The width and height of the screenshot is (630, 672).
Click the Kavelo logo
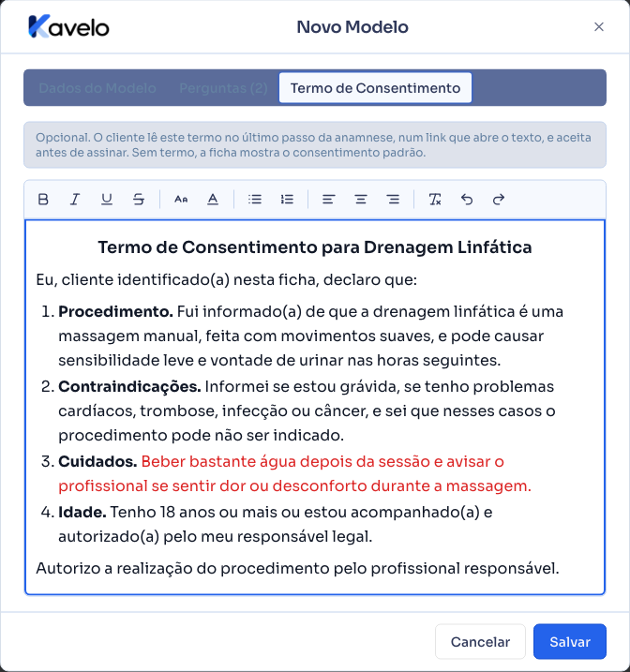coord(68,26)
